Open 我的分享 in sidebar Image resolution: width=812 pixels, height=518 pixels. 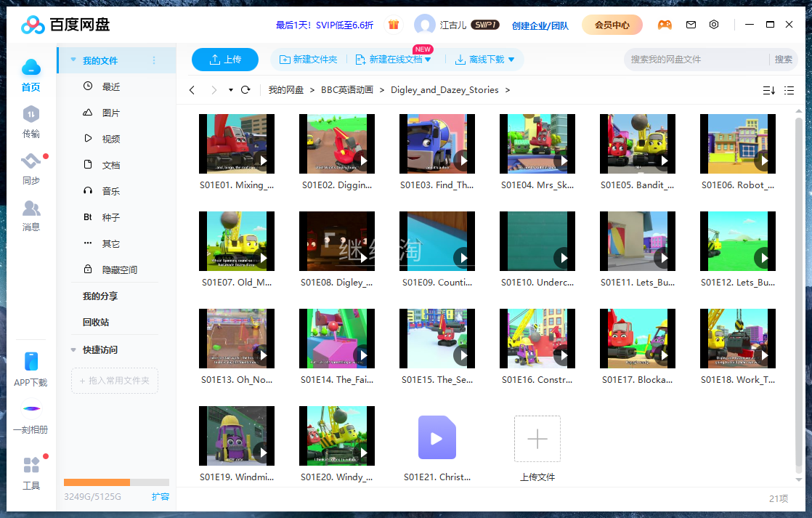click(100, 296)
